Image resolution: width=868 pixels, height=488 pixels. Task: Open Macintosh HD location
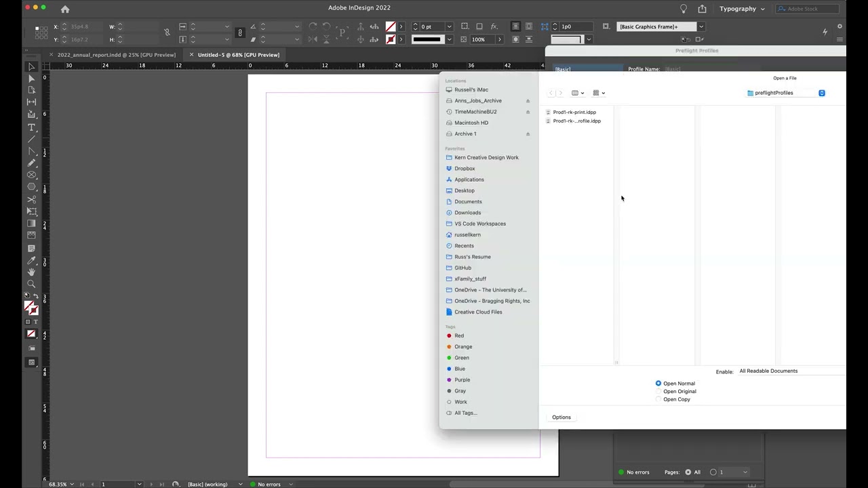click(471, 123)
